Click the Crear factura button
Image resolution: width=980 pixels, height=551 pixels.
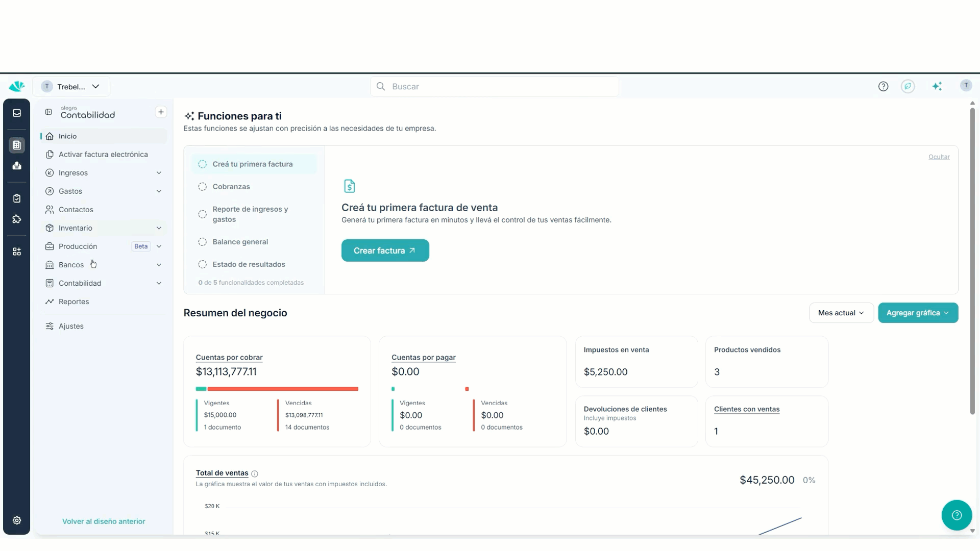click(x=385, y=251)
